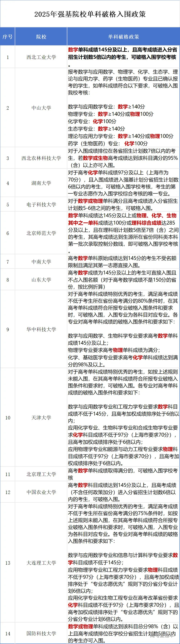Click serial number 14 cell
Viewport: 180px width, 644px height.
tap(8, 634)
